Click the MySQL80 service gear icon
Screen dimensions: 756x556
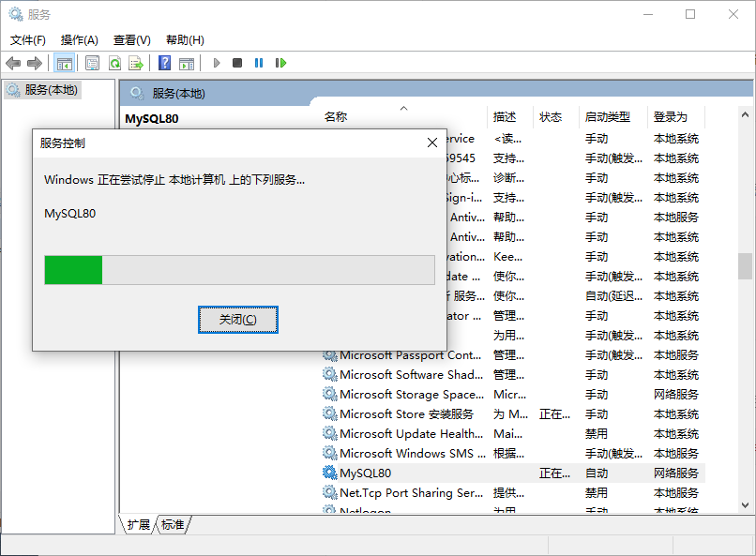[330, 473]
